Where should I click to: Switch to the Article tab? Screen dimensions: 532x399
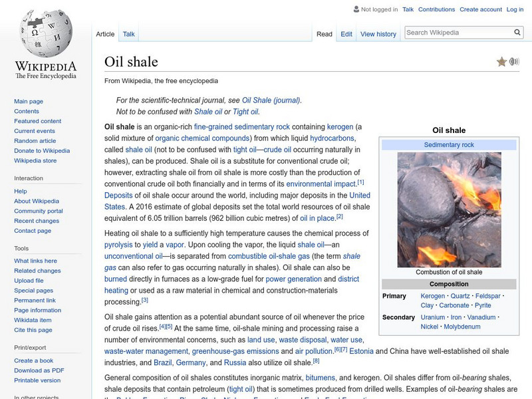[x=105, y=34]
